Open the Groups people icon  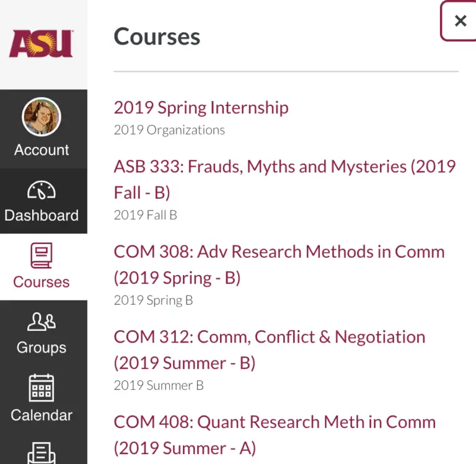point(42,322)
